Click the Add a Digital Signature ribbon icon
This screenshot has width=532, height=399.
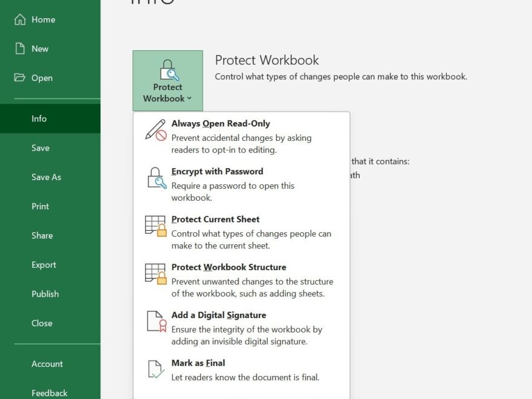coord(155,321)
